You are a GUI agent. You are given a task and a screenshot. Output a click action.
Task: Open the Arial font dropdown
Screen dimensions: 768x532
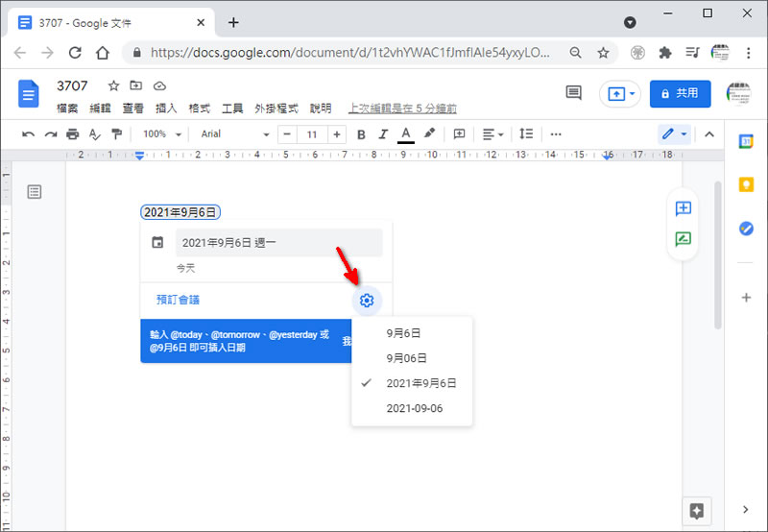coord(235,134)
